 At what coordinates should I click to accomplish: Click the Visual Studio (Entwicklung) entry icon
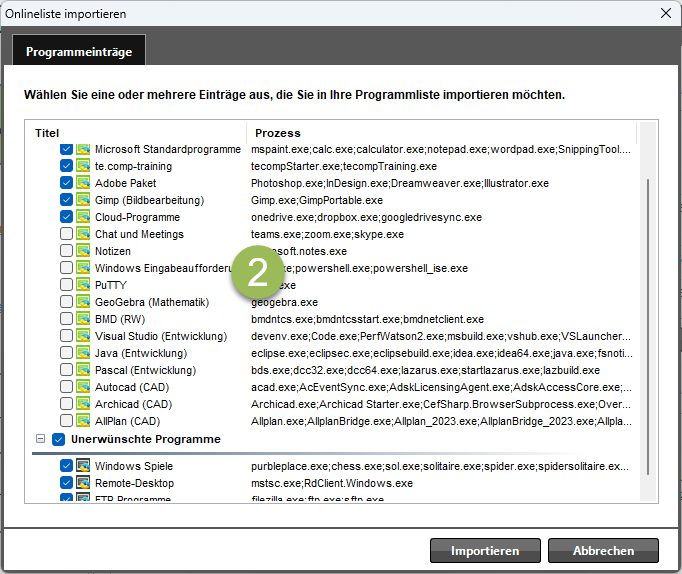83,336
